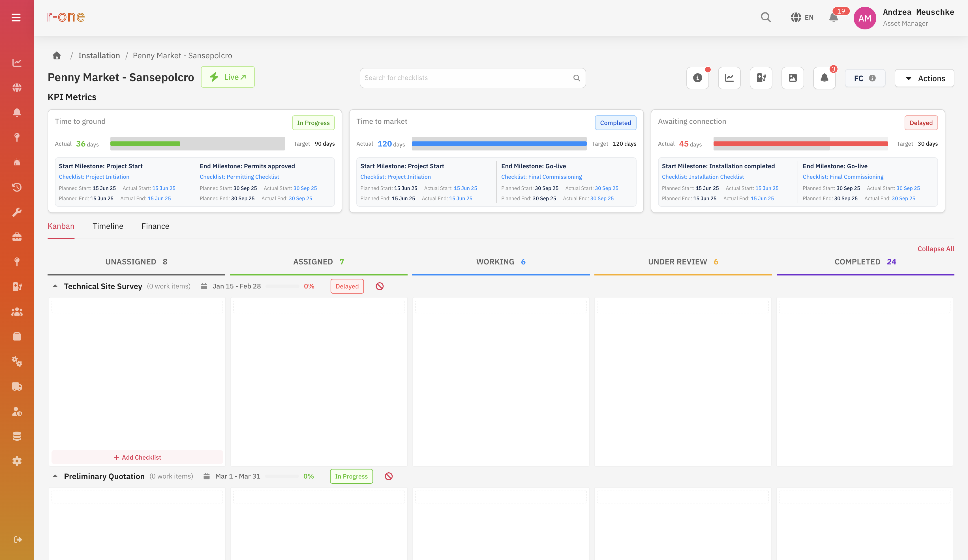Select the UNDER REVIEW column header
968x560 pixels.
click(x=683, y=262)
